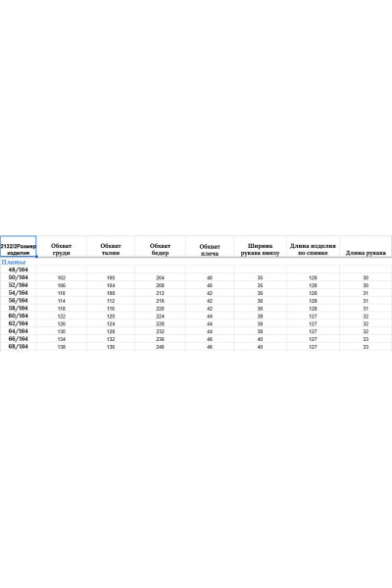392x588 pixels.
Task: Select the chest value 138 cell
Action: [x=62, y=347]
